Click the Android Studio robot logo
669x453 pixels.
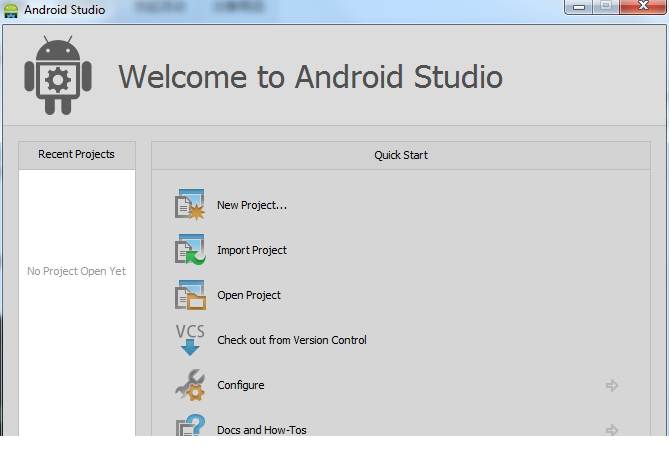pos(58,75)
